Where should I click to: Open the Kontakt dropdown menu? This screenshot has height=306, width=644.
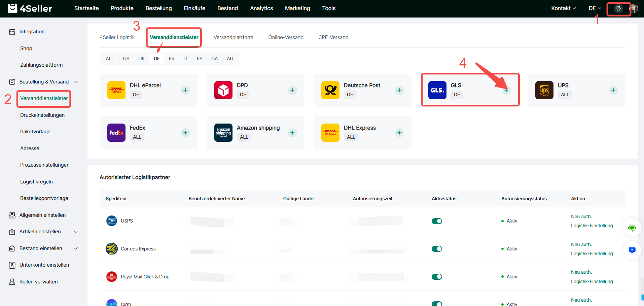tap(563, 8)
